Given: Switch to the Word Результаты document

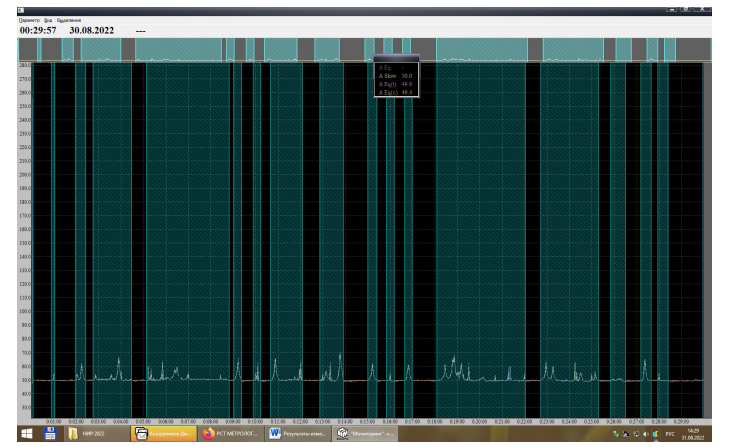Looking at the screenshot, I should [x=298, y=433].
